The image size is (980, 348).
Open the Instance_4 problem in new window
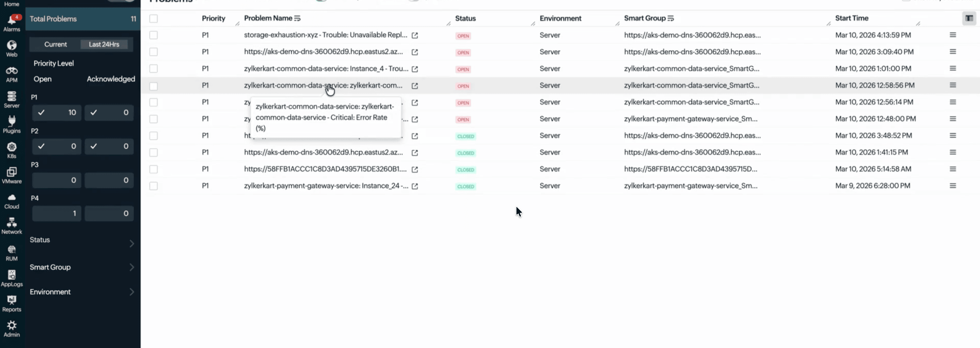pyautogui.click(x=415, y=69)
